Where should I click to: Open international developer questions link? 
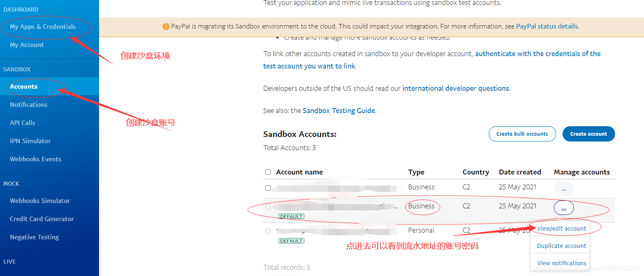click(456, 88)
